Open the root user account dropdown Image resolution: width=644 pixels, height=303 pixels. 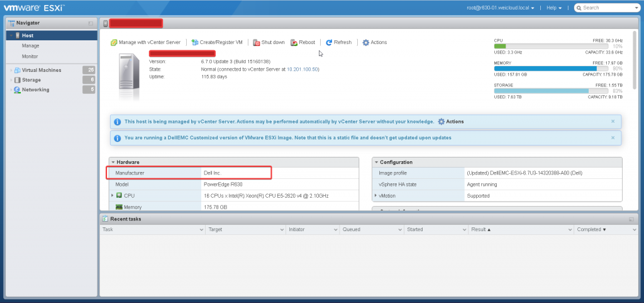500,8
